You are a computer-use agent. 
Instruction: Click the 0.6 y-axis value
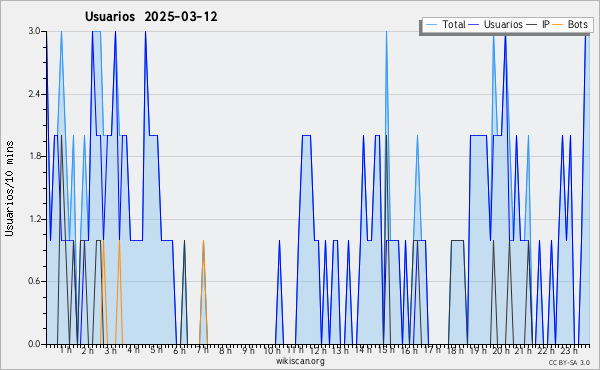pyautogui.click(x=34, y=282)
